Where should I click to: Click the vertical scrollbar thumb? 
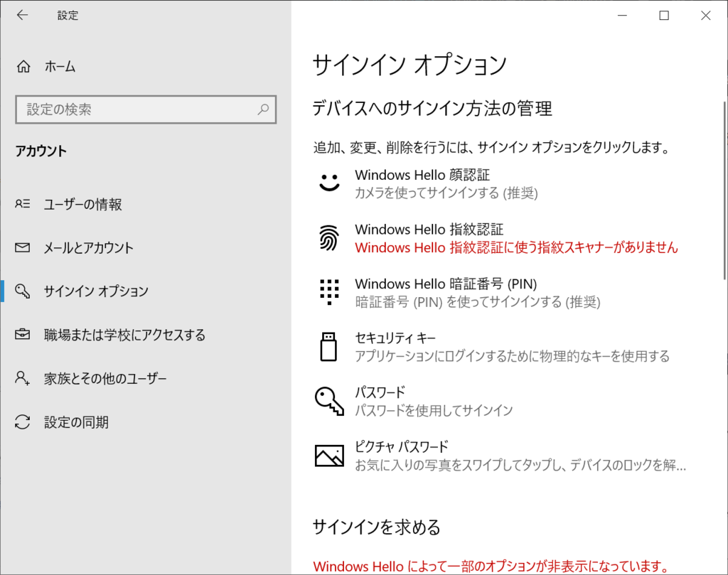click(x=724, y=190)
